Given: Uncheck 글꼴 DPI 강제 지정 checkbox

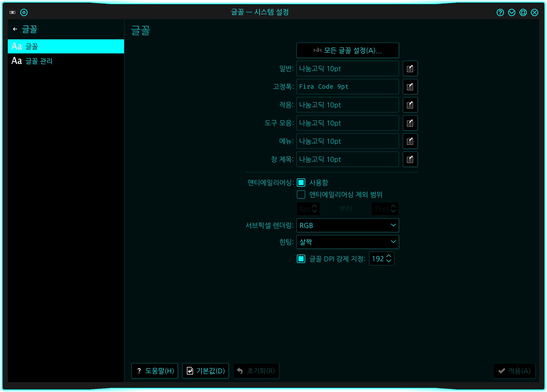Looking at the screenshot, I should click(x=301, y=259).
